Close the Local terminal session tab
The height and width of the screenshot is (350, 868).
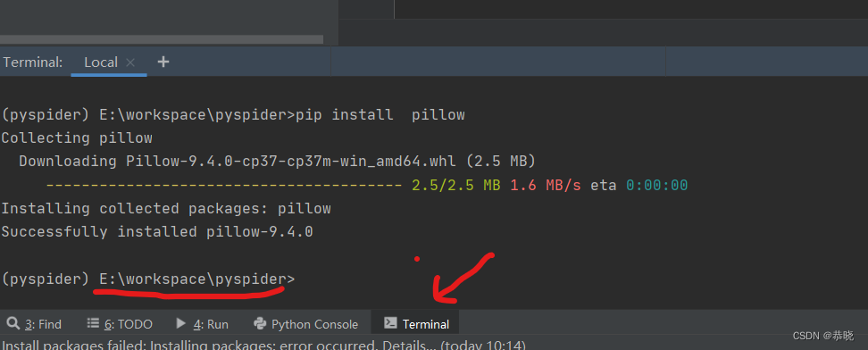point(130,62)
